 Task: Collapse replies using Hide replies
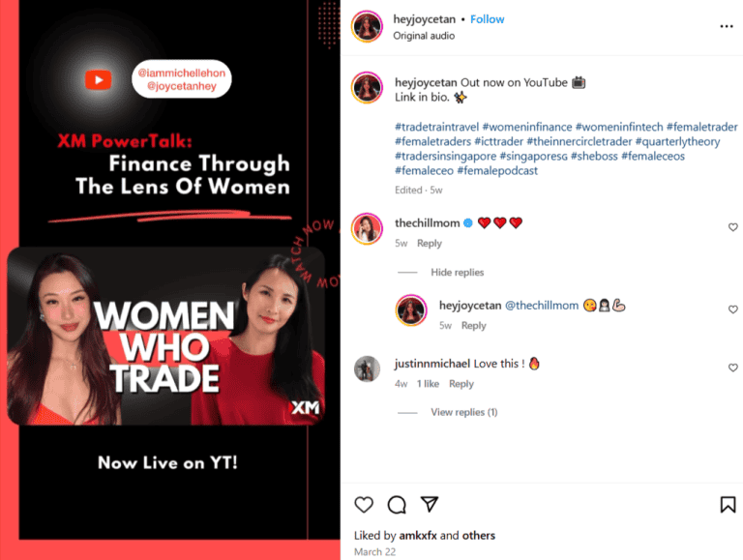[458, 273]
